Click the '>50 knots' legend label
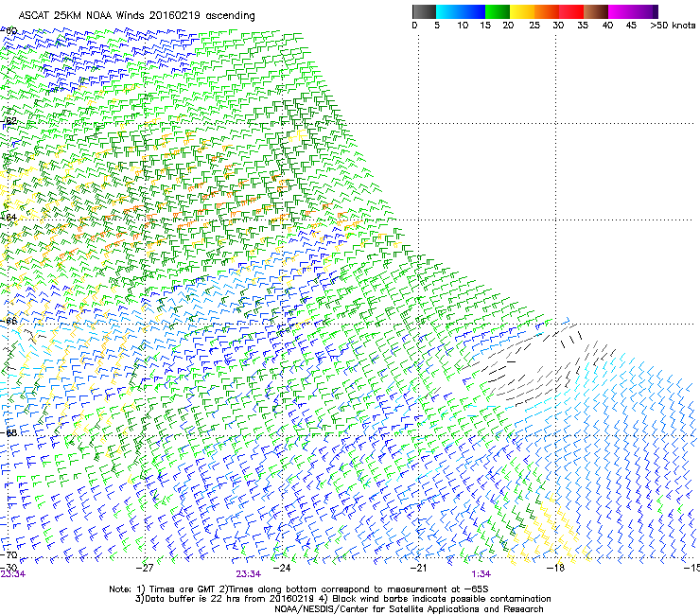This screenshot has width=700, height=615. point(673,26)
